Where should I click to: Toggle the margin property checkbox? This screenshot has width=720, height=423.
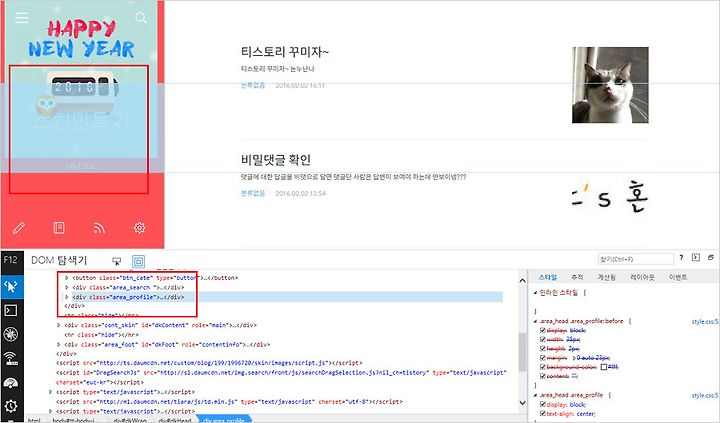tap(543, 358)
